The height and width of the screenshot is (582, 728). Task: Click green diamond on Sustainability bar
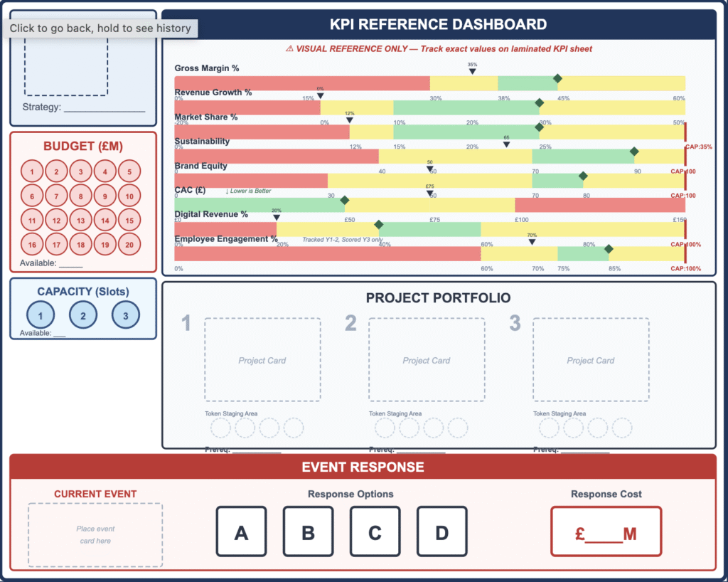pyautogui.click(x=634, y=152)
